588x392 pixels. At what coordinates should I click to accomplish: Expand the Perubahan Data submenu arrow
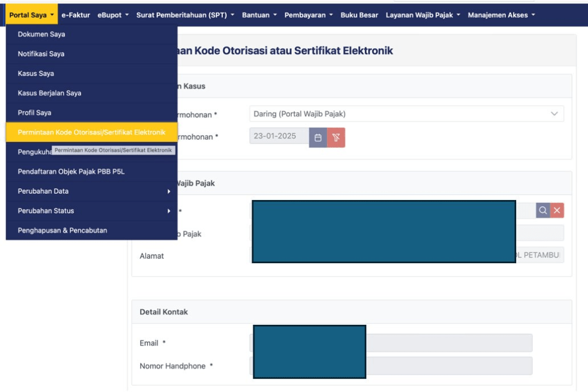tap(168, 191)
